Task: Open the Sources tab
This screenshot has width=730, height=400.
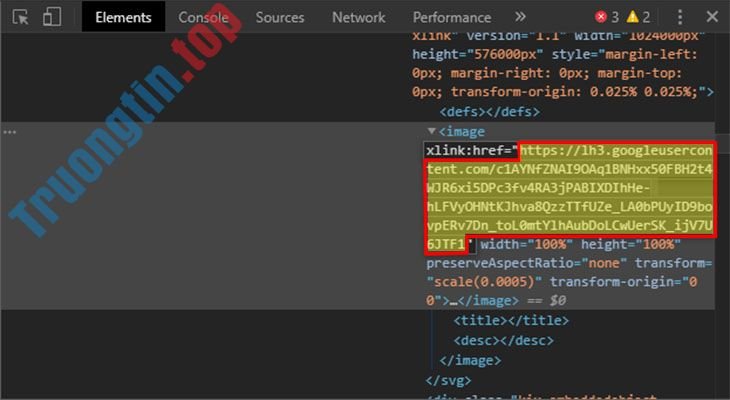Action: click(280, 17)
